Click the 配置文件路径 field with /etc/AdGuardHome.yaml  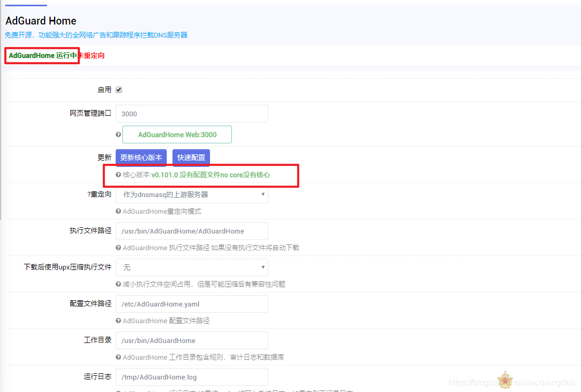tap(192, 304)
